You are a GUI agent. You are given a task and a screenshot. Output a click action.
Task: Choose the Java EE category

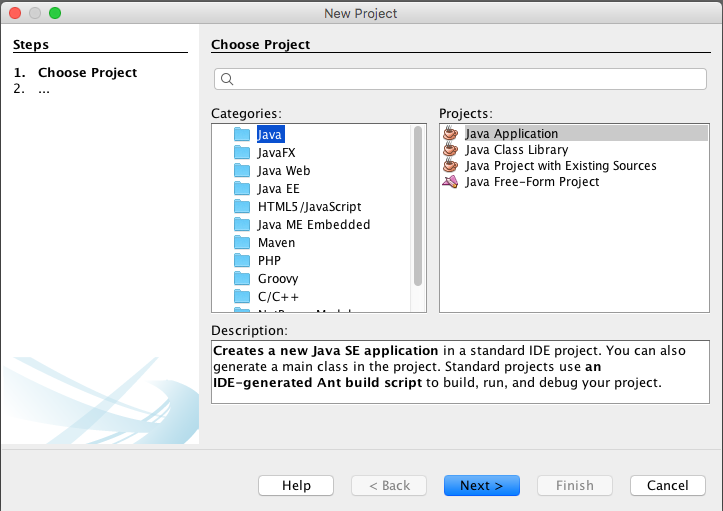coord(279,189)
